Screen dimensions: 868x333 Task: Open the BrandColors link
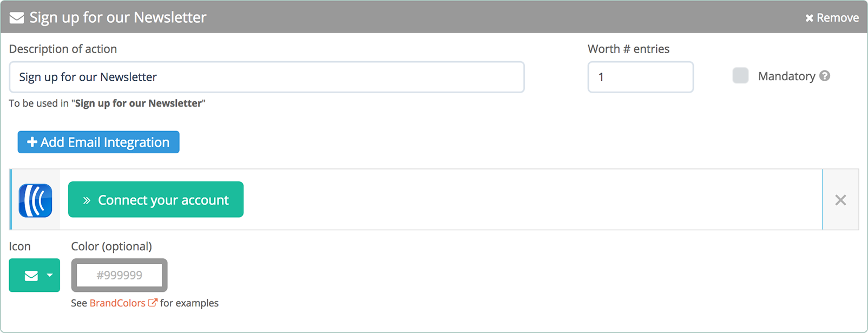[117, 303]
